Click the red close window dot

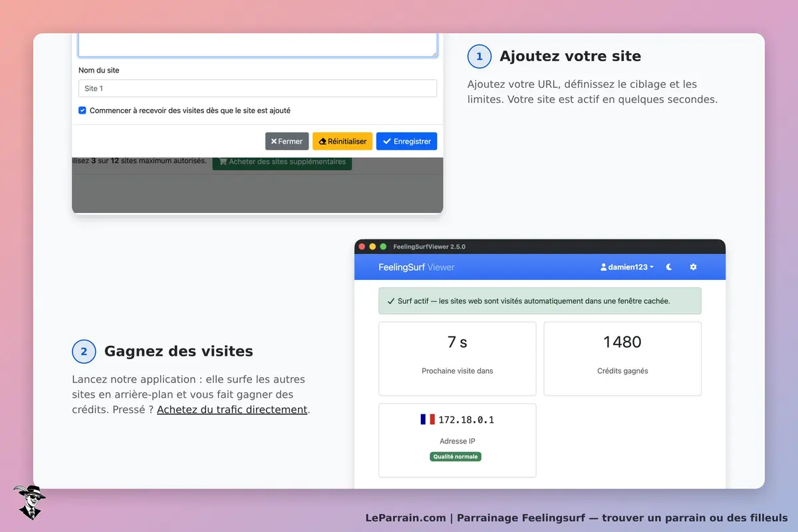[362, 247]
